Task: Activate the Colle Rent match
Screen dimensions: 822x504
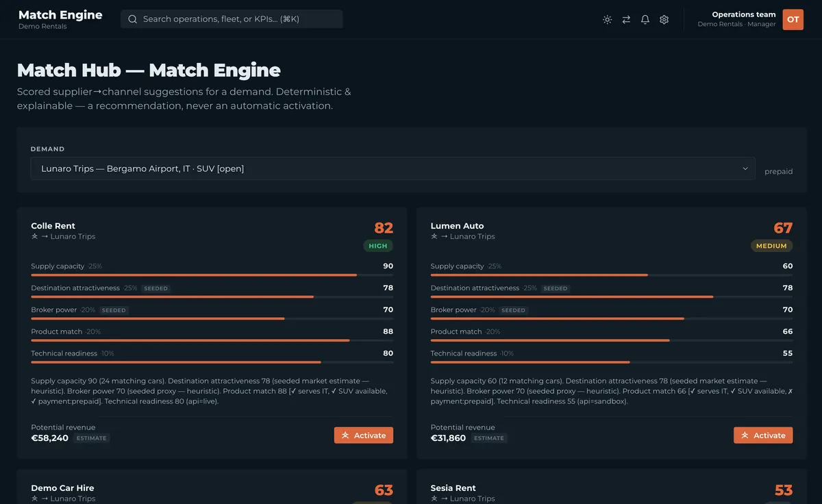Action: (x=364, y=435)
